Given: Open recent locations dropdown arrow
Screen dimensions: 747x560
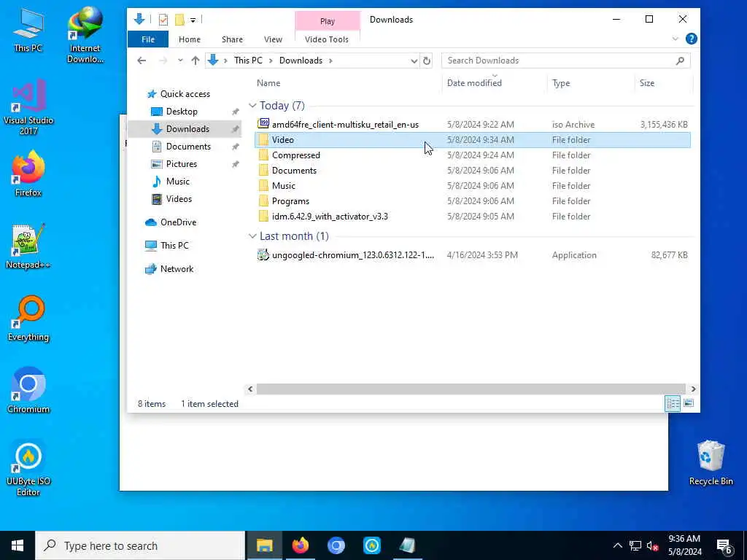Looking at the screenshot, I should [x=180, y=61].
